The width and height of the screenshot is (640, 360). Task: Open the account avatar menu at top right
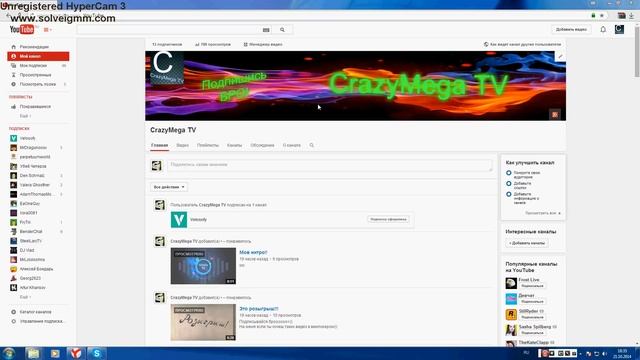619,29
